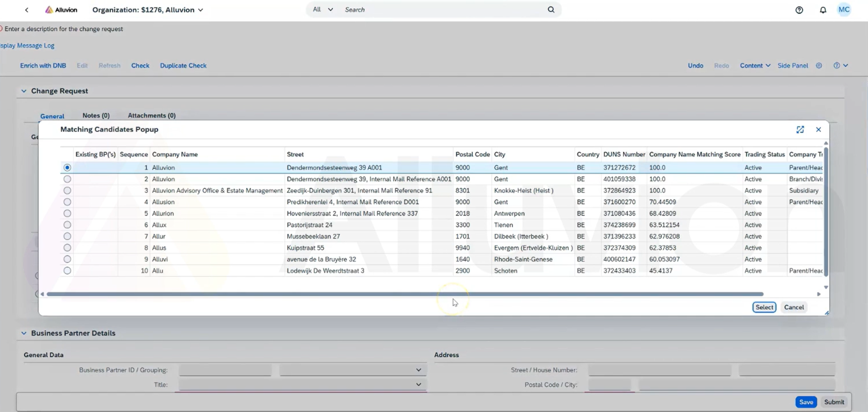Open the notifications bell
The height and width of the screenshot is (412, 868).
pos(823,10)
